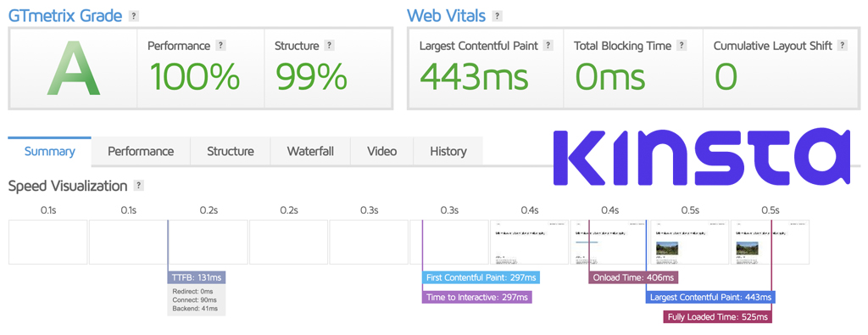Open help for Cumulative Layout Shift
The height and width of the screenshot is (335, 868).
[x=842, y=46]
